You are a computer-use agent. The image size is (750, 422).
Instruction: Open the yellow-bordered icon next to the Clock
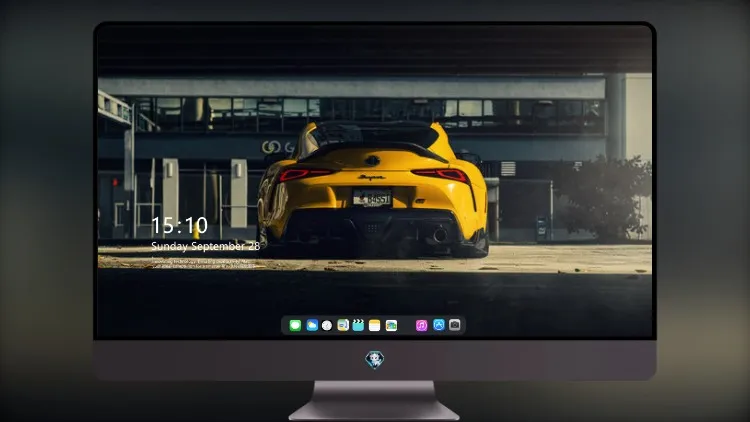[x=343, y=325]
